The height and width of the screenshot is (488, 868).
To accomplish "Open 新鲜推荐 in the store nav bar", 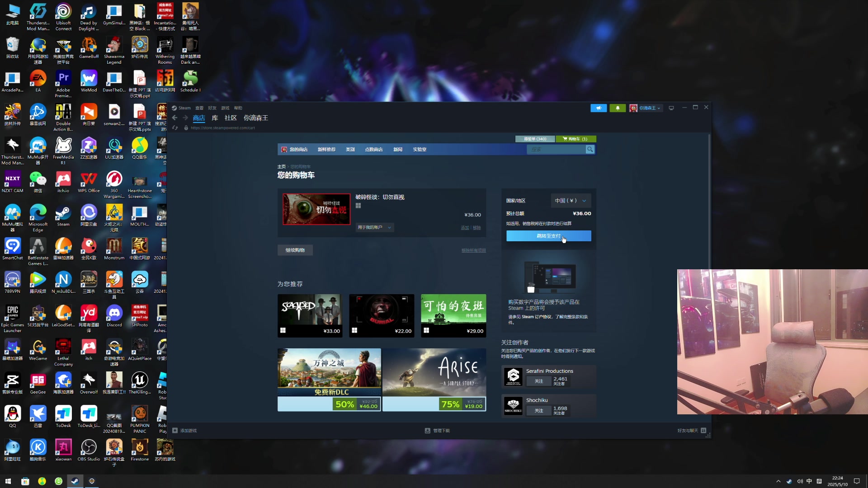I will pos(326,150).
